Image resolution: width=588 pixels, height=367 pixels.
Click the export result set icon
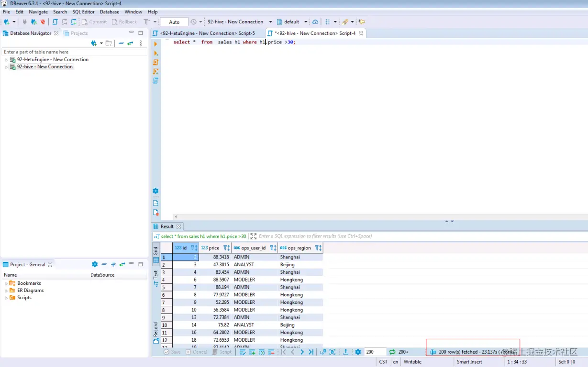346,352
